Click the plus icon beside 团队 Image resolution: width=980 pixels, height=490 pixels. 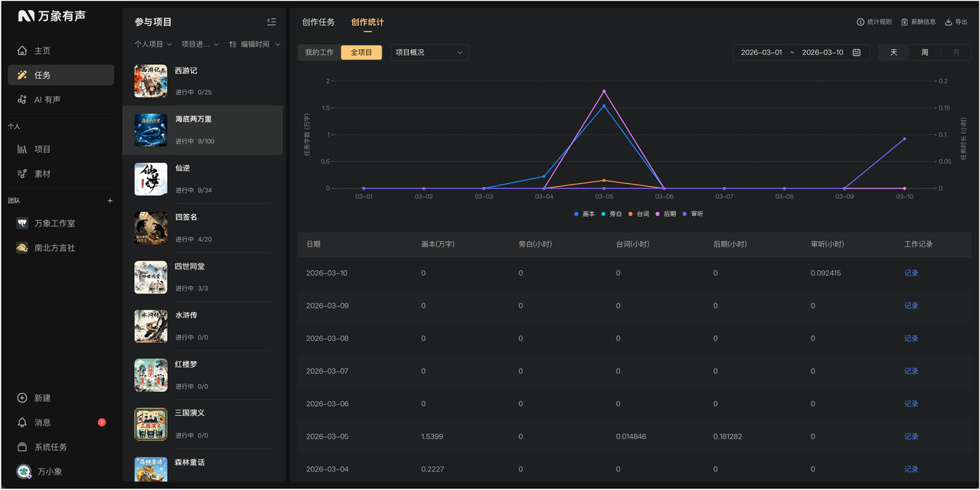click(x=109, y=201)
